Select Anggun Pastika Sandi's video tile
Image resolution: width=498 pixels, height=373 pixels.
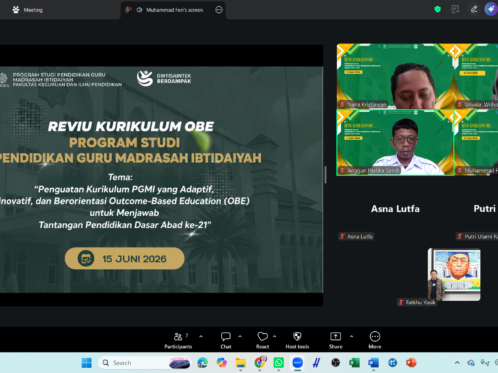(395, 142)
